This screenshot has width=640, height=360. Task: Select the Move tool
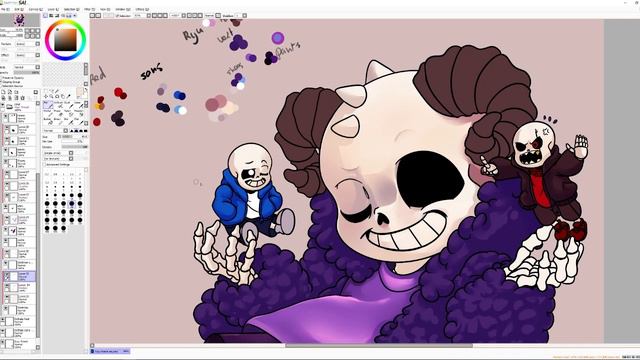click(x=45, y=97)
